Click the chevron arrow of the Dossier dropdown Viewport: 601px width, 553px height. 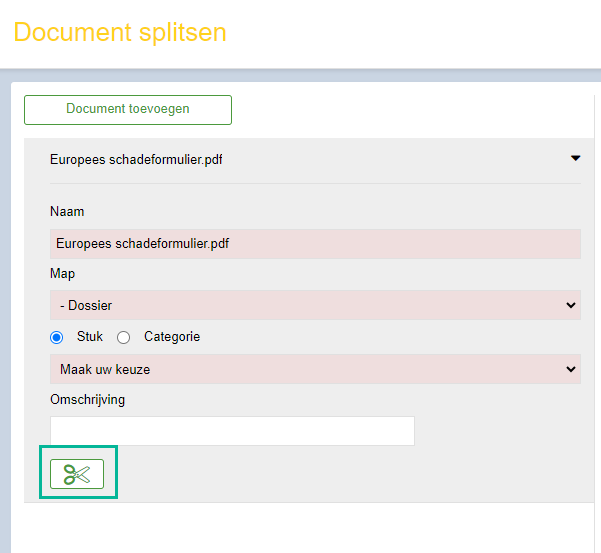pyautogui.click(x=571, y=305)
